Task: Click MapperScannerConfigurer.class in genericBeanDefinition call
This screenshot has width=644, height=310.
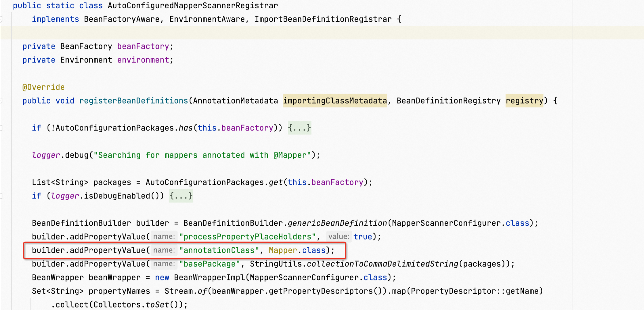Action: (x=460, y=223)
